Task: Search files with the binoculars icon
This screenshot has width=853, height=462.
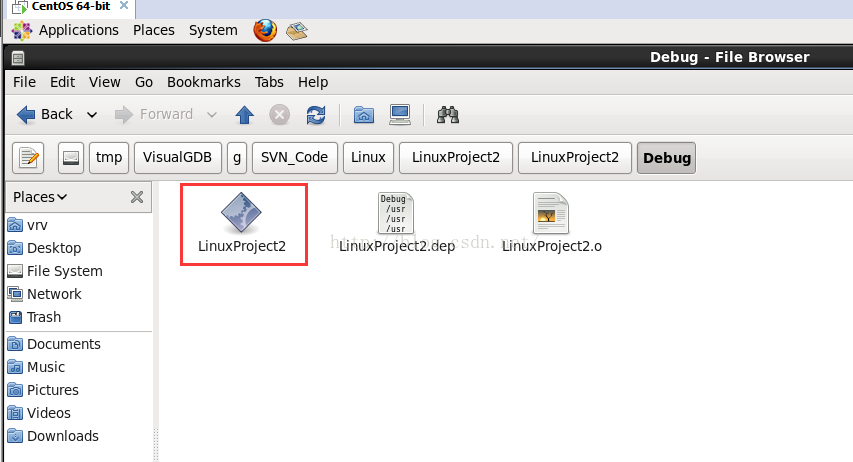Action: point(448,115)
